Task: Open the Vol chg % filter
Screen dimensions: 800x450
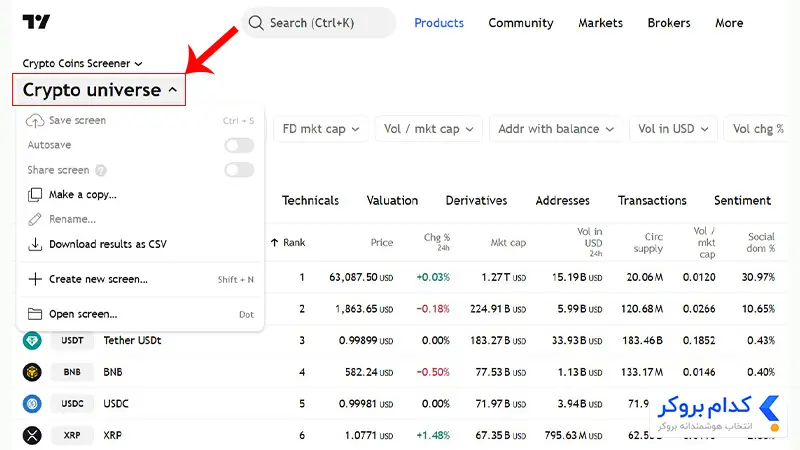Action: 757,129
